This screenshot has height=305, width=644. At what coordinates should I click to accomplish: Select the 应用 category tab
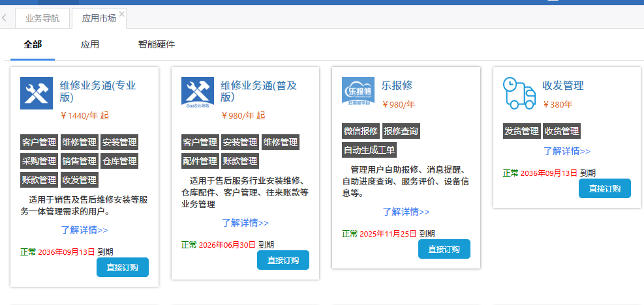90,45
